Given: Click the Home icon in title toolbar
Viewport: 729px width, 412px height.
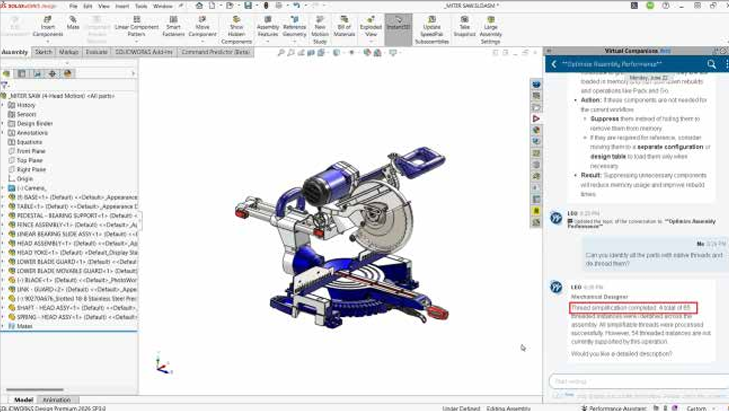Looking at the screenshot, I should [x=199, y=6].
